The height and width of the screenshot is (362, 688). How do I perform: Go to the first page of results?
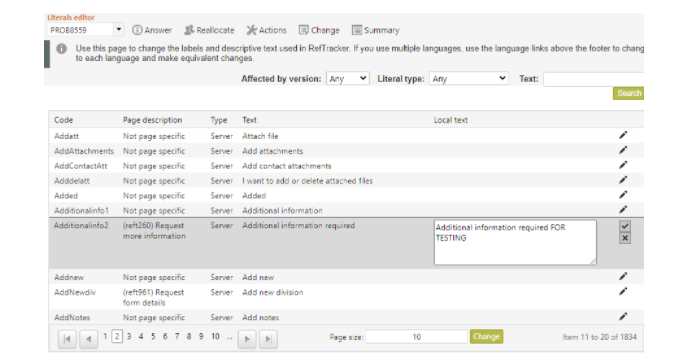(67, 339)
